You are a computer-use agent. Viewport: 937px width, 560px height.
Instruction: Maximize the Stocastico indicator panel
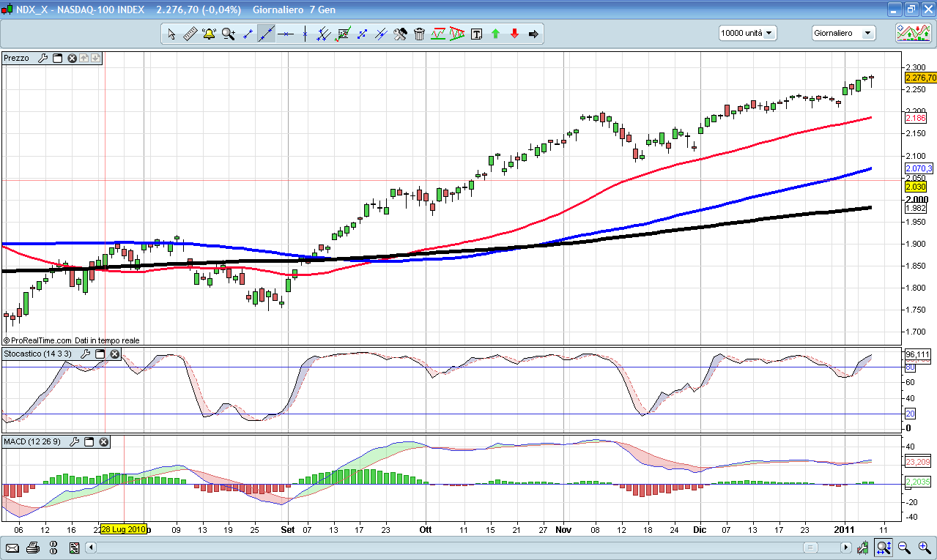pyautogui.click(x=100, y=354)
